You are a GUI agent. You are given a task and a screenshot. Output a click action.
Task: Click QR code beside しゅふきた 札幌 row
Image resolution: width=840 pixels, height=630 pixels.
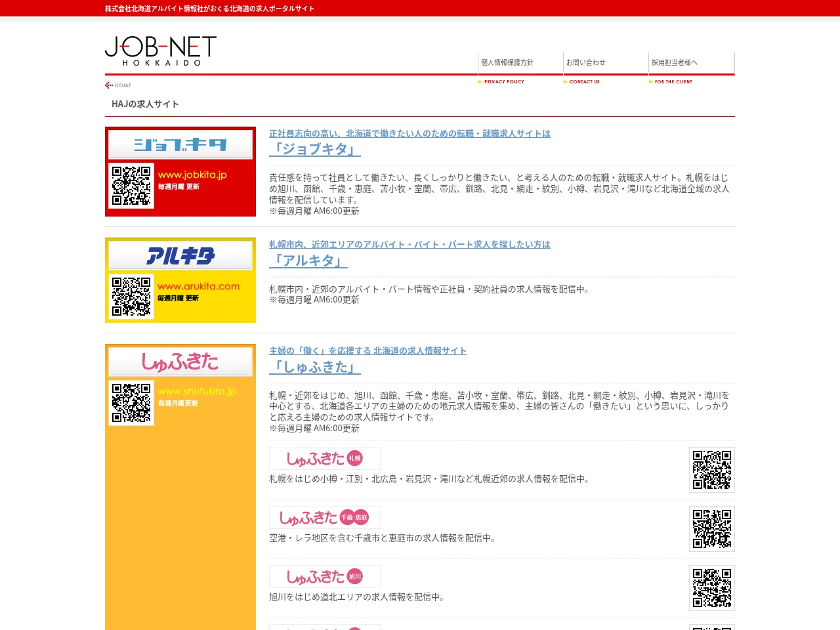[712, 470]
